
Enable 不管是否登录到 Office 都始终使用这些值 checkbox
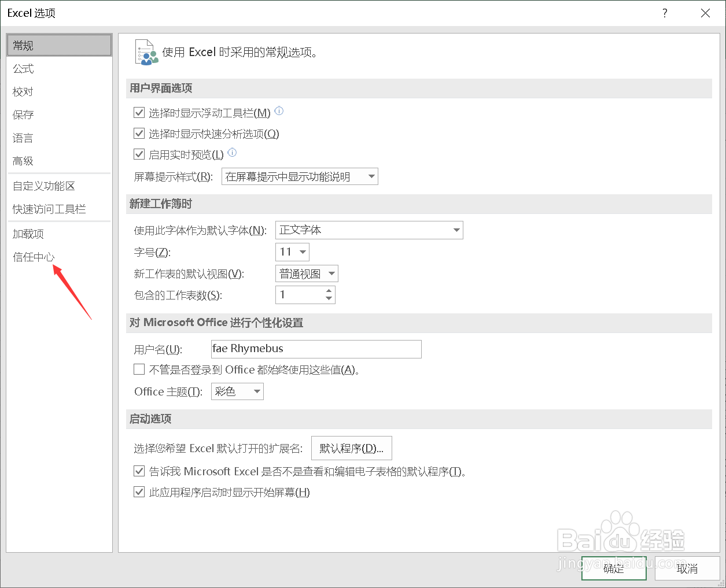click(x=139, y=369)
